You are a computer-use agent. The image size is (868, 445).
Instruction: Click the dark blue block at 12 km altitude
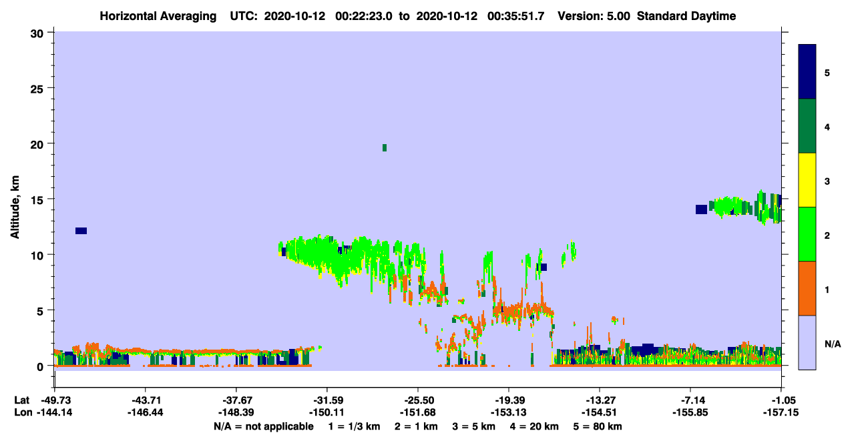tap(81, 231)
